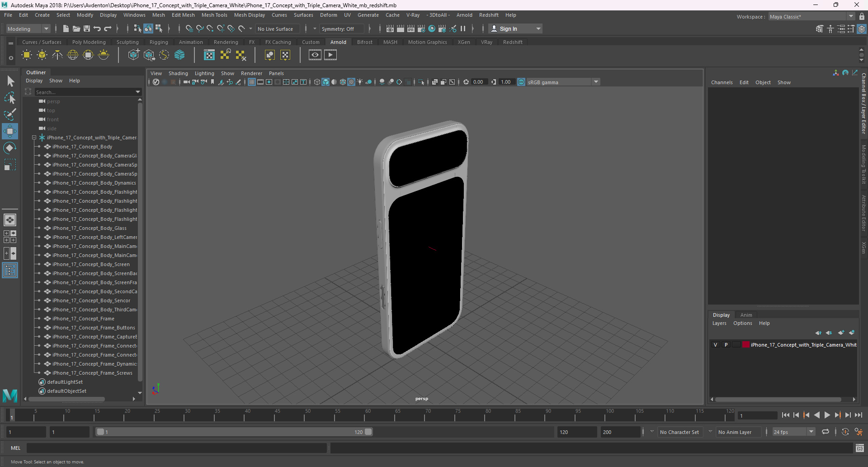
Task: Click the Arnold create standin icon
Action: 133,55
